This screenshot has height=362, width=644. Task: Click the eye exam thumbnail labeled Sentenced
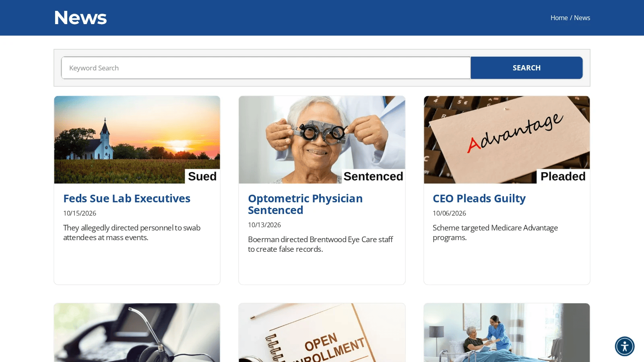(322, 140)
